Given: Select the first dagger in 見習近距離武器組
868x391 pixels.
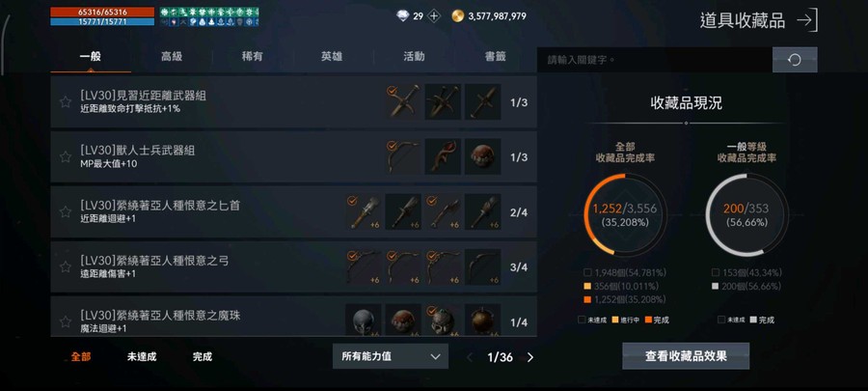Looking at the screenshot, I should pyautogui.click(x=403, y=102).
